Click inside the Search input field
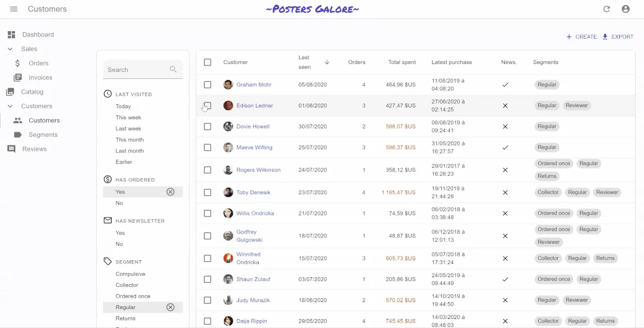644x328 pixels. point(138,69)
